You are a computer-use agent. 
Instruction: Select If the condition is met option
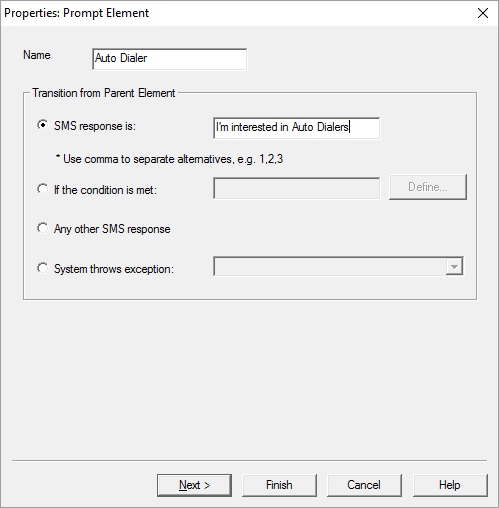(x=42, y=189)
